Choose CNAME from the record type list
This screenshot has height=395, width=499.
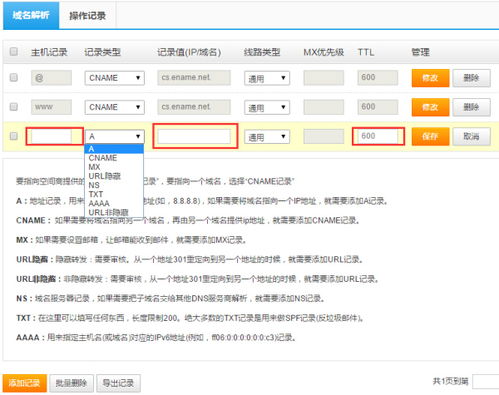pyautogui.click(x=114, y=158)
